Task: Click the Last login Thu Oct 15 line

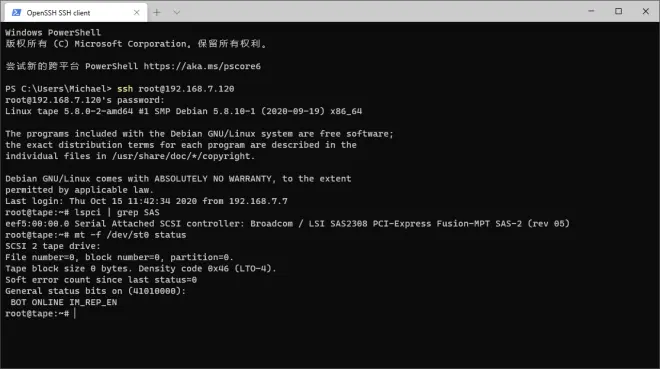Action: 146,201
